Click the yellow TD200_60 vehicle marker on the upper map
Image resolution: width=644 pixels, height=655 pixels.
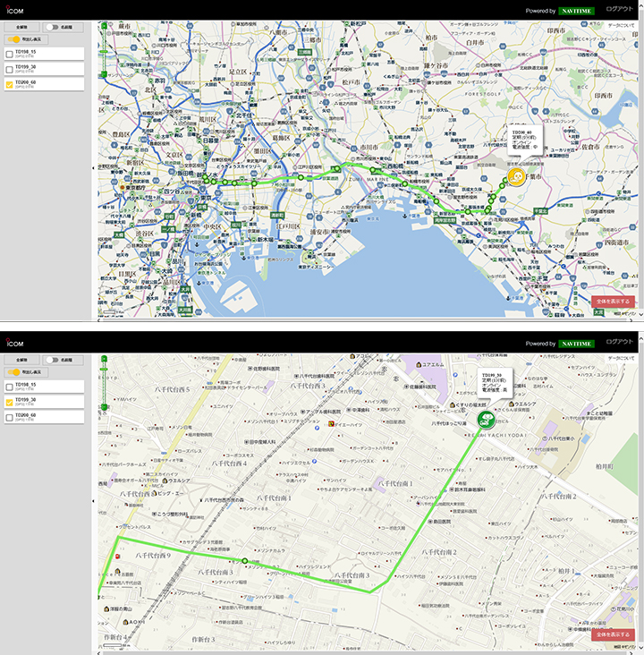point(515,178)
